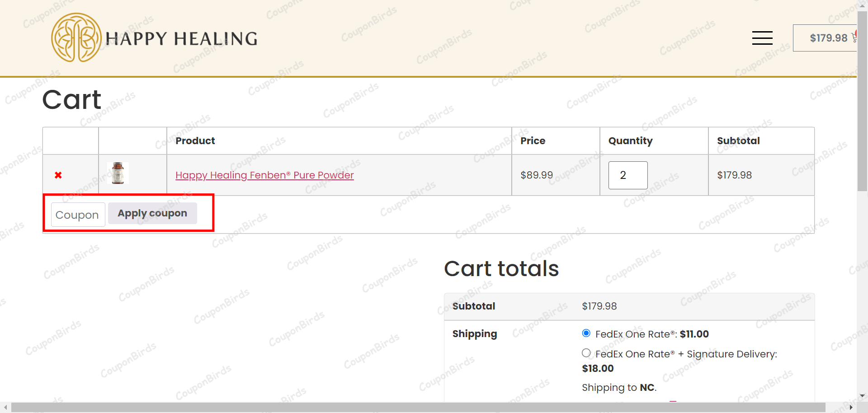Open the product bottle thumbnail
The image size is (868, 413).
(118, 173)
